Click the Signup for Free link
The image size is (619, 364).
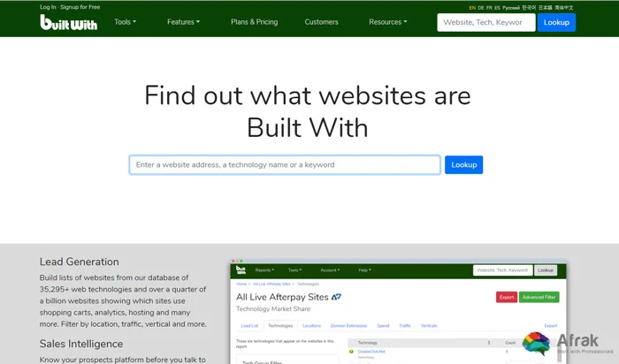tap(80, 7)
